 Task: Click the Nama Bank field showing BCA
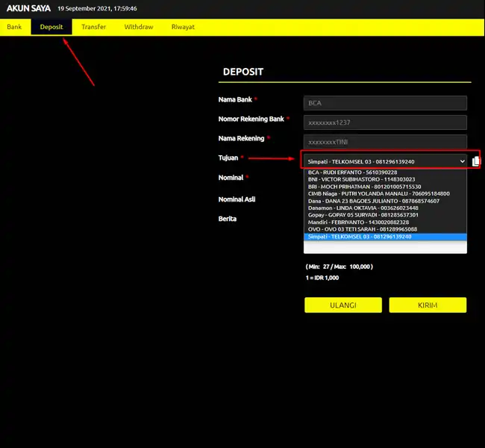(x=385, y=103)
